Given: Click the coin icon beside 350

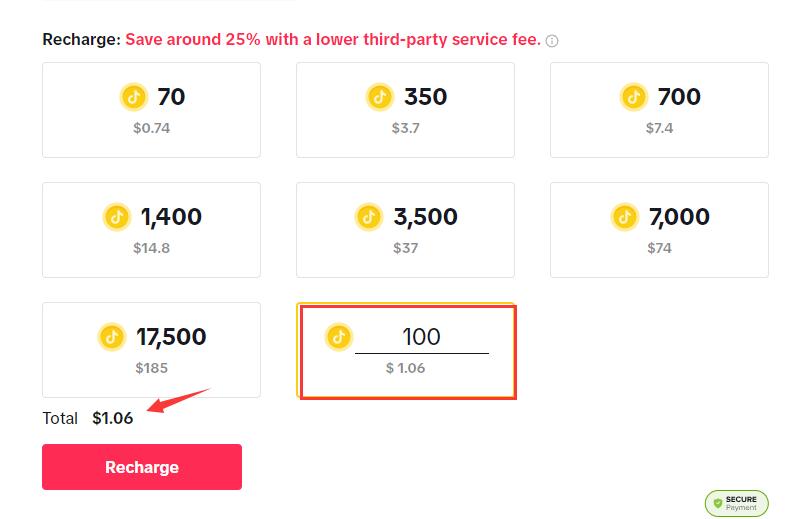Looking at the screenshot, I should point(380,97).
